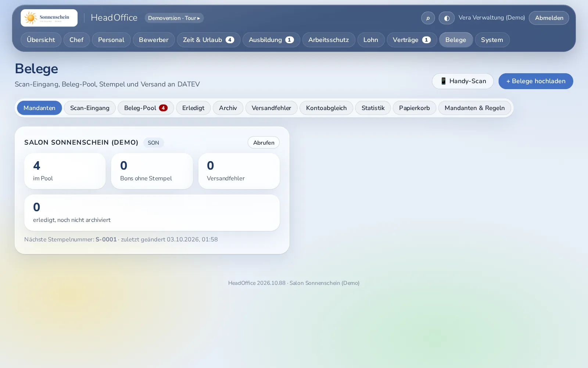Open the Statistik tab
The image size is (588, 368).
click(373, 108)
